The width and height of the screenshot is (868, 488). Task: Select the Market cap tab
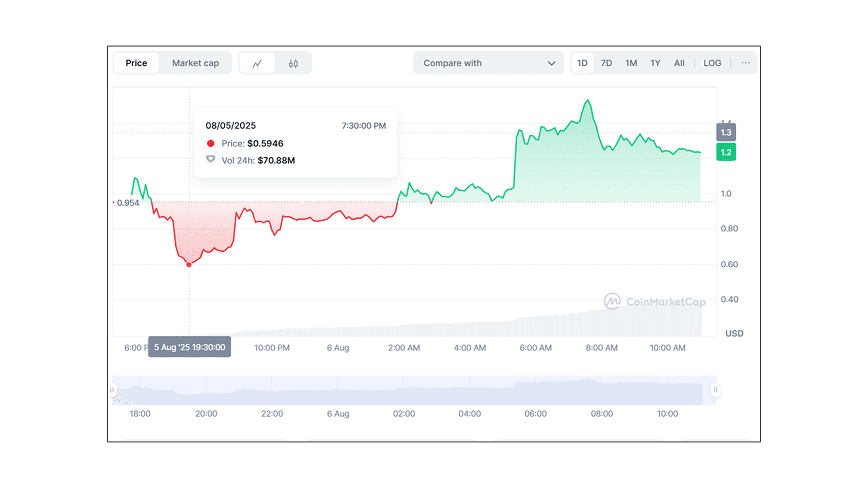click(195, 63)
